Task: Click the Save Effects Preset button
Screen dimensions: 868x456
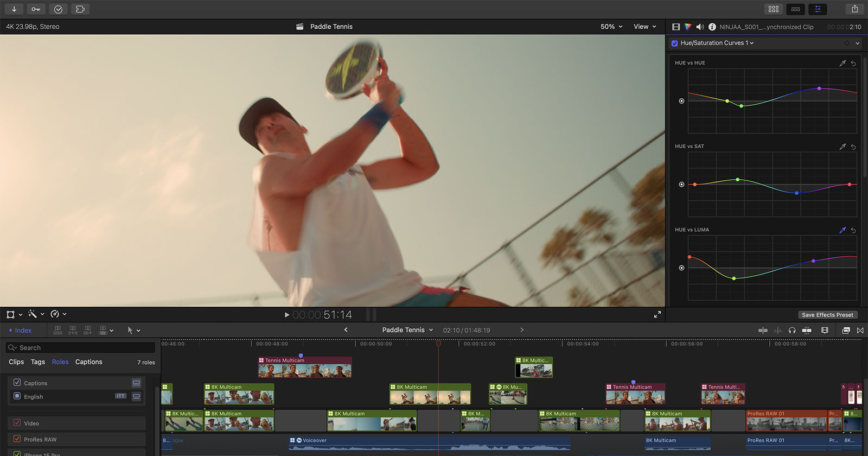Action: tap(827, 315)
